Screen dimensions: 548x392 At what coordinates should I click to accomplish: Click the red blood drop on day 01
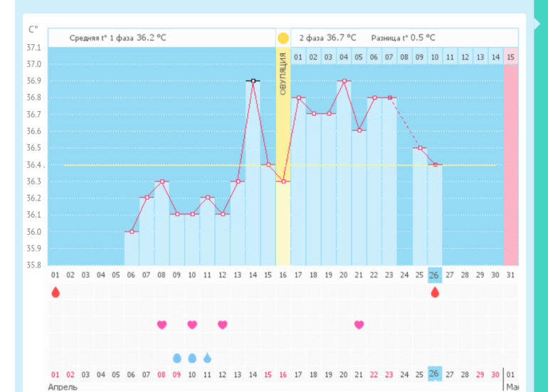(x=56, y=292)
